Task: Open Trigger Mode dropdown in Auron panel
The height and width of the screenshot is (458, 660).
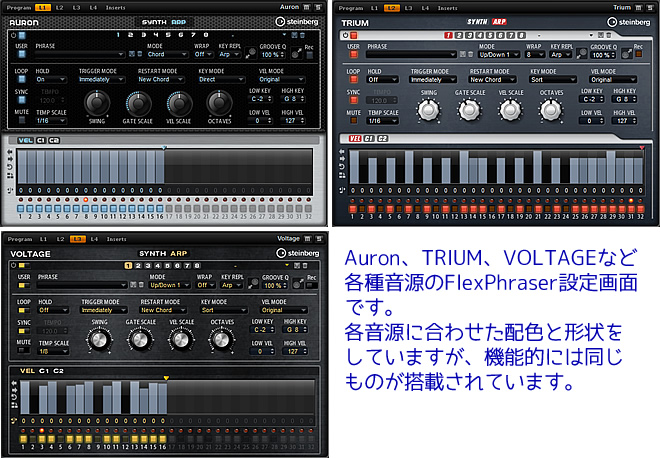Action: [102, 79]
